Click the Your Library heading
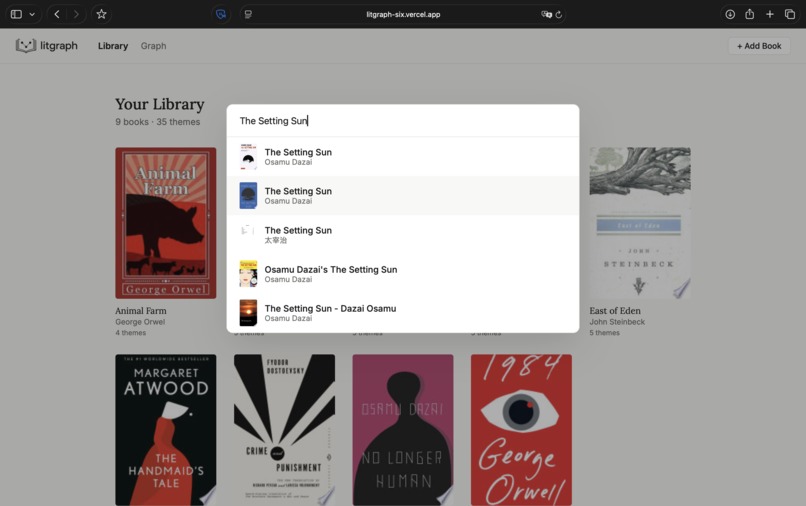This screenshot has height=506, width=806. coord(160,104)
